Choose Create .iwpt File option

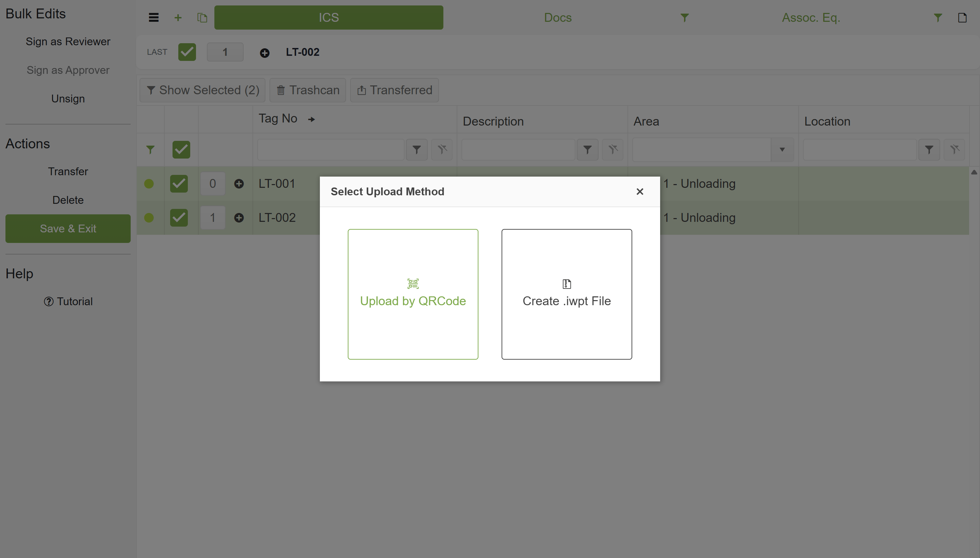coord(567,294)
